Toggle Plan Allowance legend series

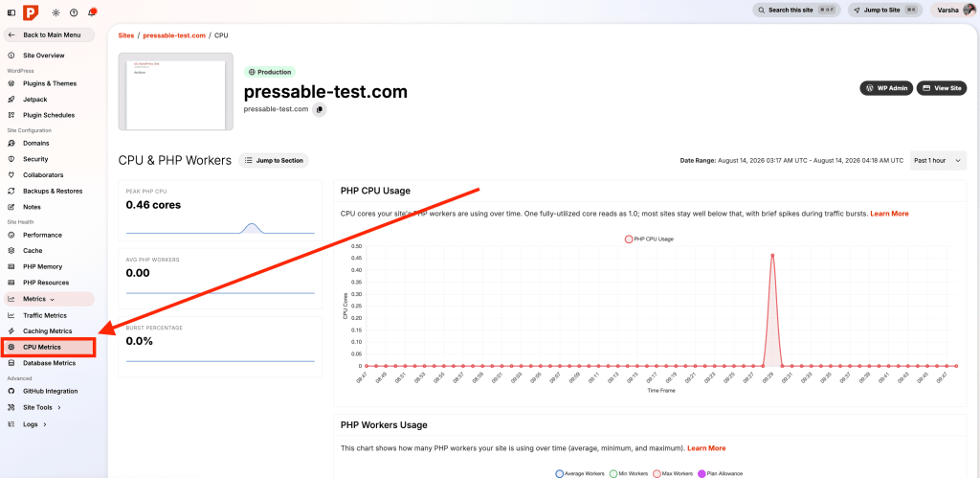click(720, 473)
